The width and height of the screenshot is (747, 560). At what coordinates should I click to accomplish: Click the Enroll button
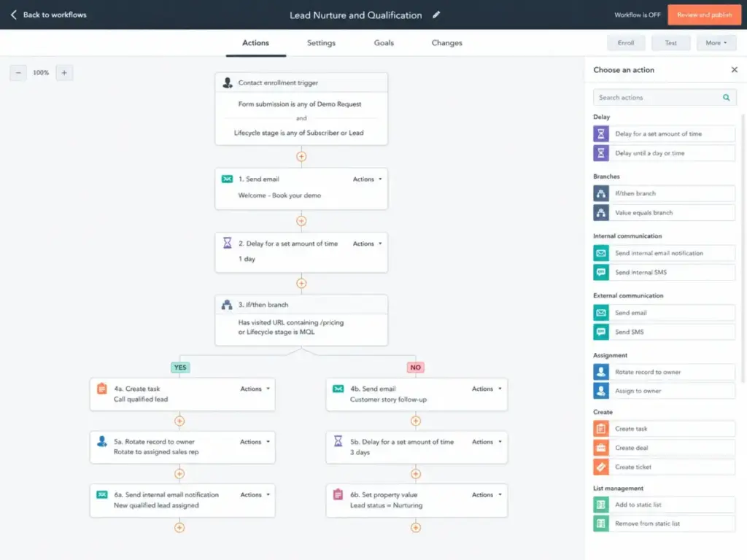coord(625,43)
